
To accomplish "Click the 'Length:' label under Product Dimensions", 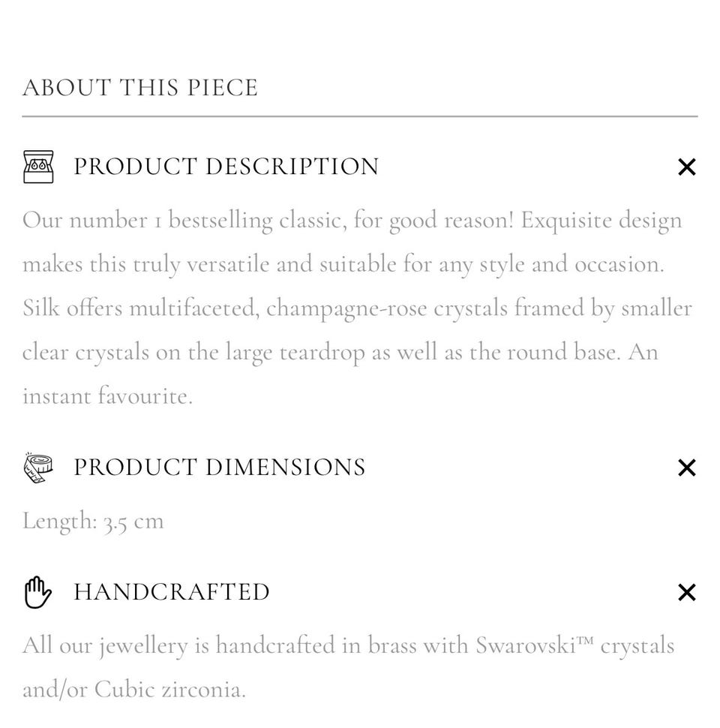I will coord(60,521).
